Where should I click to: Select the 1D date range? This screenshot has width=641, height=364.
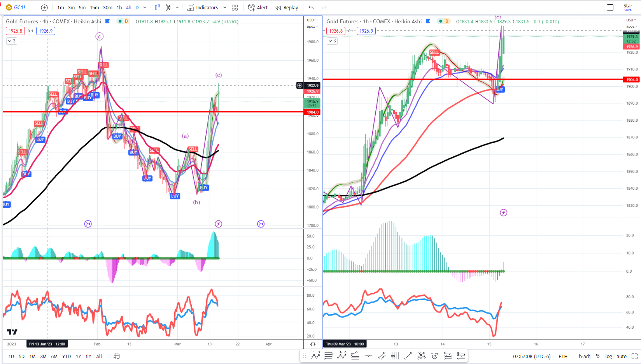point(11,357)
